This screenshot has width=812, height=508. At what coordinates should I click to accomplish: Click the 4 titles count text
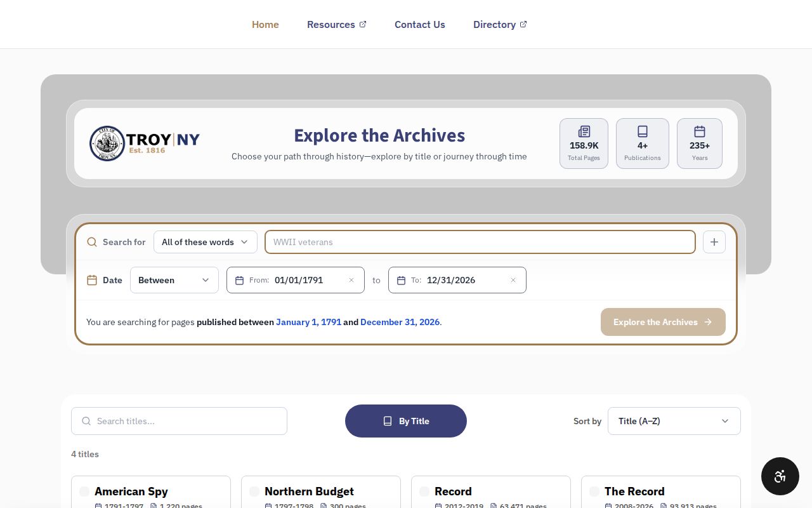[85, 454]
